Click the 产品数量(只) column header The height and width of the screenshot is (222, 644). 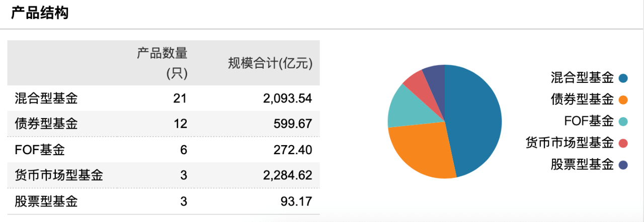162,63
